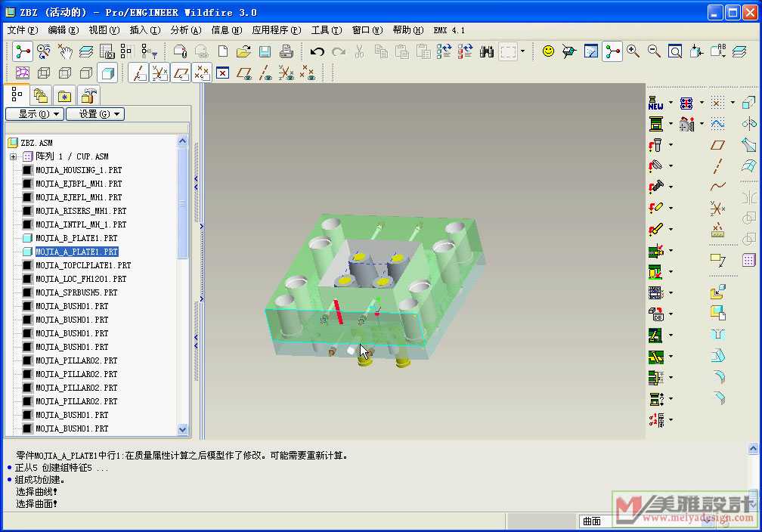Toggle no hidden line display mode
Image resolution: width=762 pixels, height=532 pixels.
pos(85,73)
